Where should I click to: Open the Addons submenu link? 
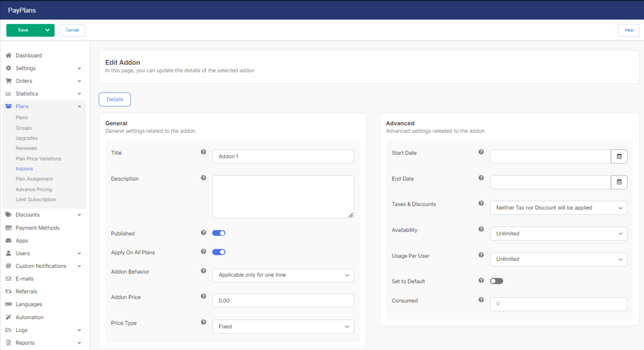pyautogui.click(x=24, y=169)
